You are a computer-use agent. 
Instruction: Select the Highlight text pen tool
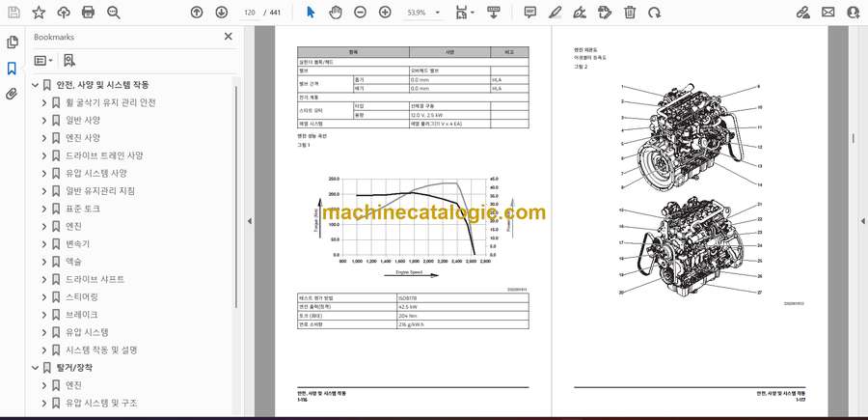(x=555, y=13)
